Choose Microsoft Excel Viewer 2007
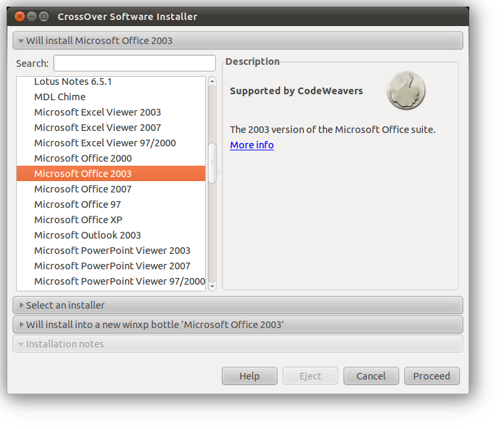Viewport: 504px width, 429px height. tap(111, 128)
